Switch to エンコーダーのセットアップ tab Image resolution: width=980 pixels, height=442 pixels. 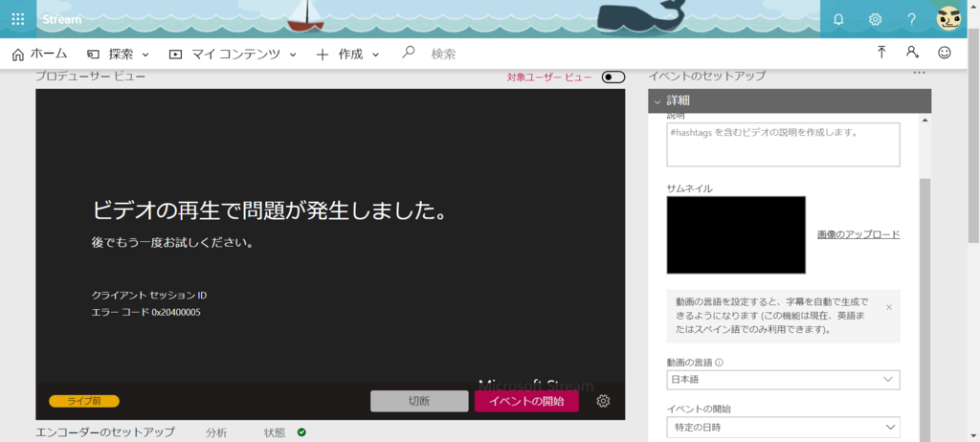(105, 432)
